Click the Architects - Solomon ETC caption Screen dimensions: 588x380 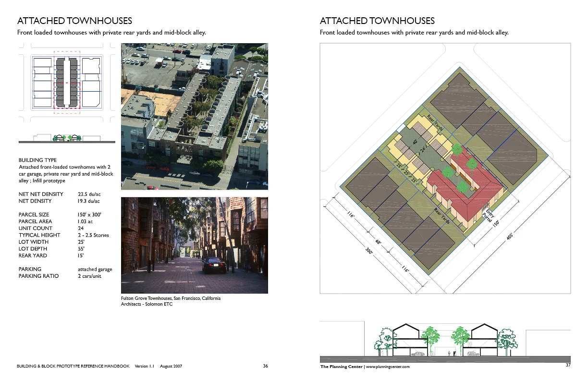[147, 304]
